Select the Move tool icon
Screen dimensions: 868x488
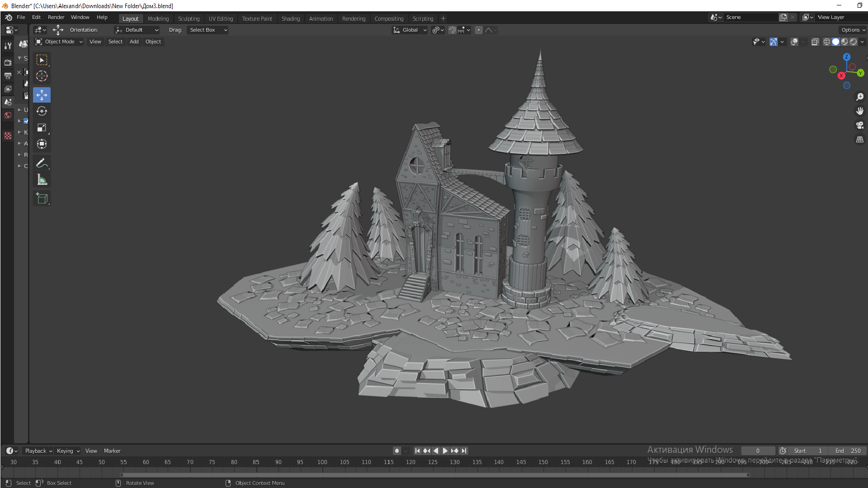tap(42, 94)
